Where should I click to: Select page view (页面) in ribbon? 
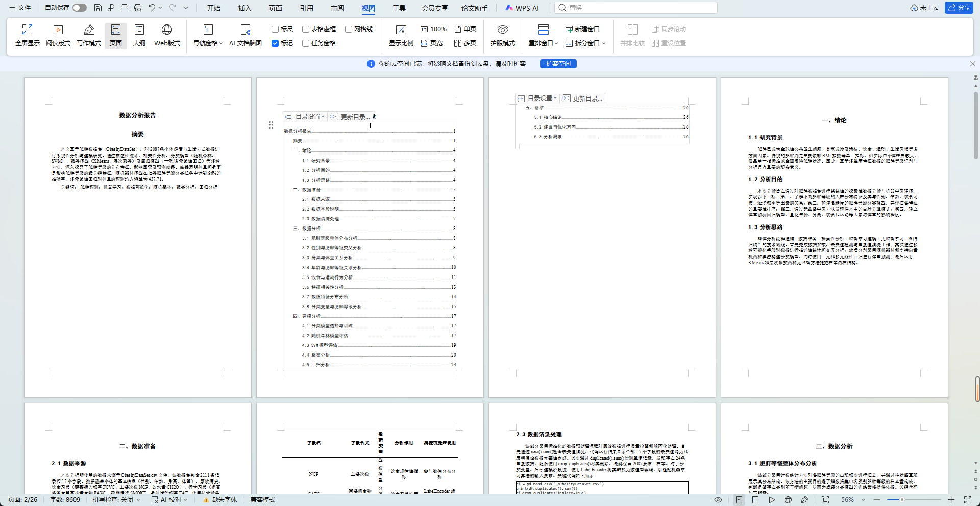pyautogui.click(x=116, y=36)
